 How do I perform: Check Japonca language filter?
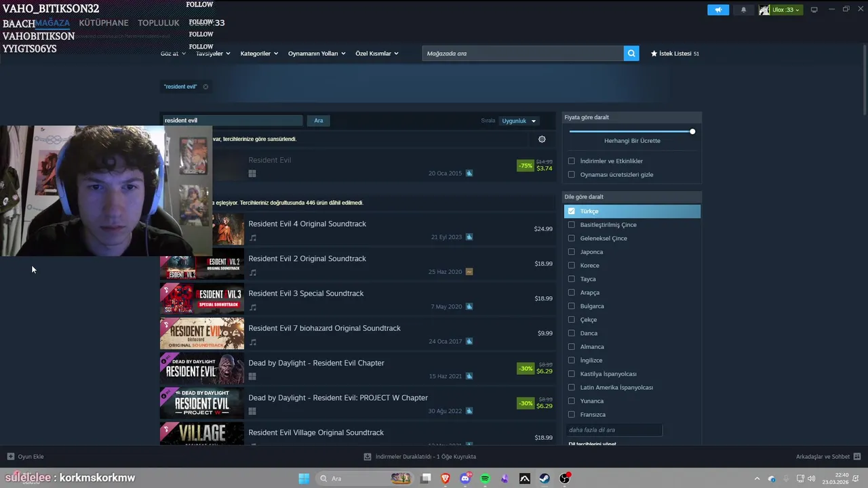[572, 251]
